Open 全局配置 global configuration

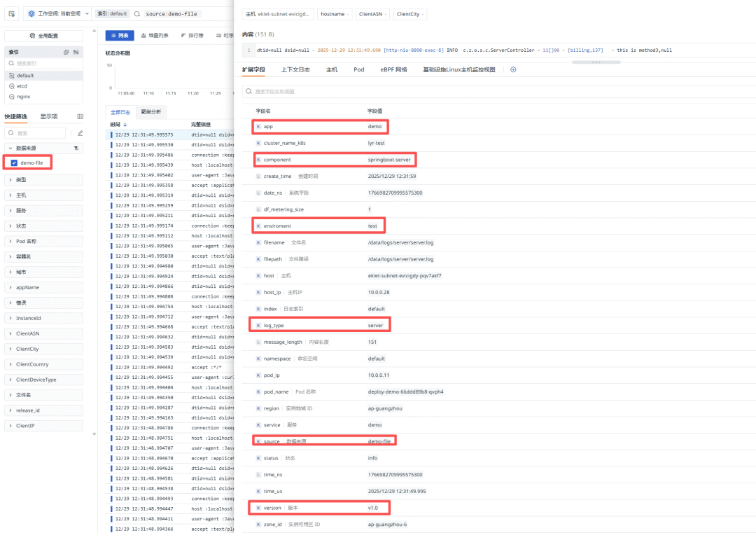coord(44,36)
